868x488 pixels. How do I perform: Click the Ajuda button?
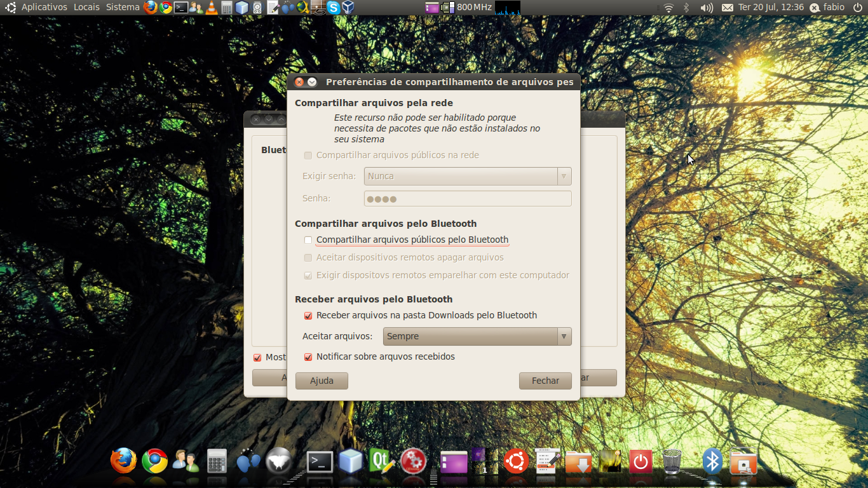coord(322,381)
